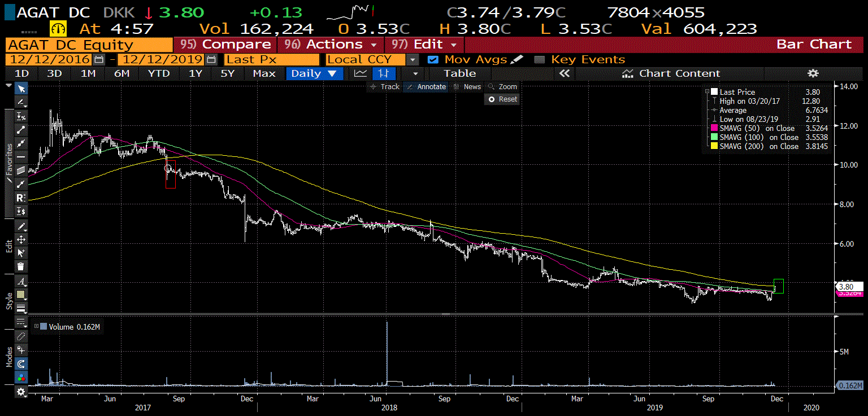Open the Daily periodicity dropdown
Viewport: 868px width, 416px height.
[x=315, y=73]
